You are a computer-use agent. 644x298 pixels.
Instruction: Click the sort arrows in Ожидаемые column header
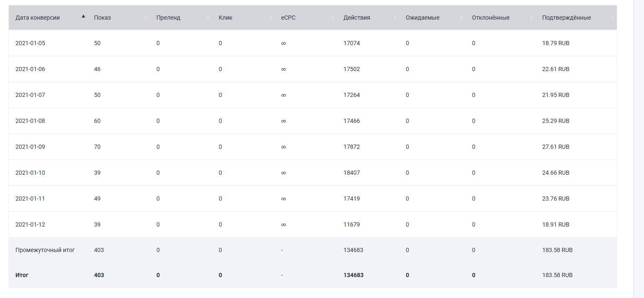461,18
